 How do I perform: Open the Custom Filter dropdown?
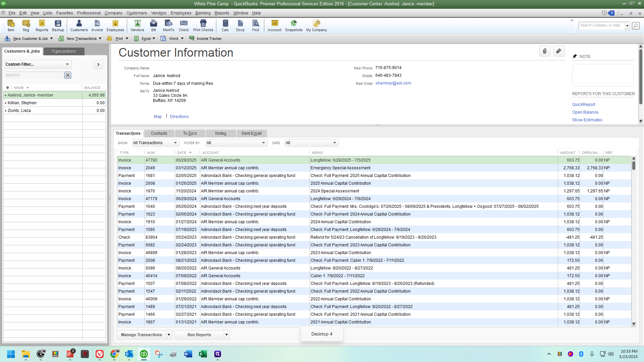[38, 64]
